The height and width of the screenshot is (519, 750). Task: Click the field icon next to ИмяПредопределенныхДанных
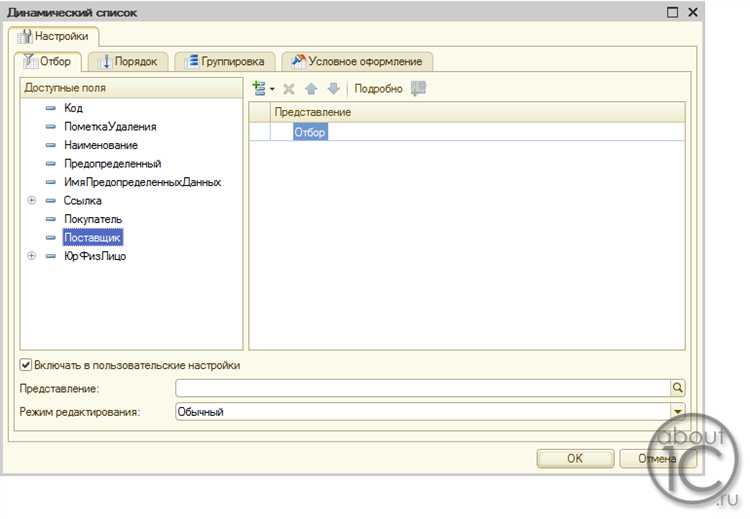(x=51, y=182)
